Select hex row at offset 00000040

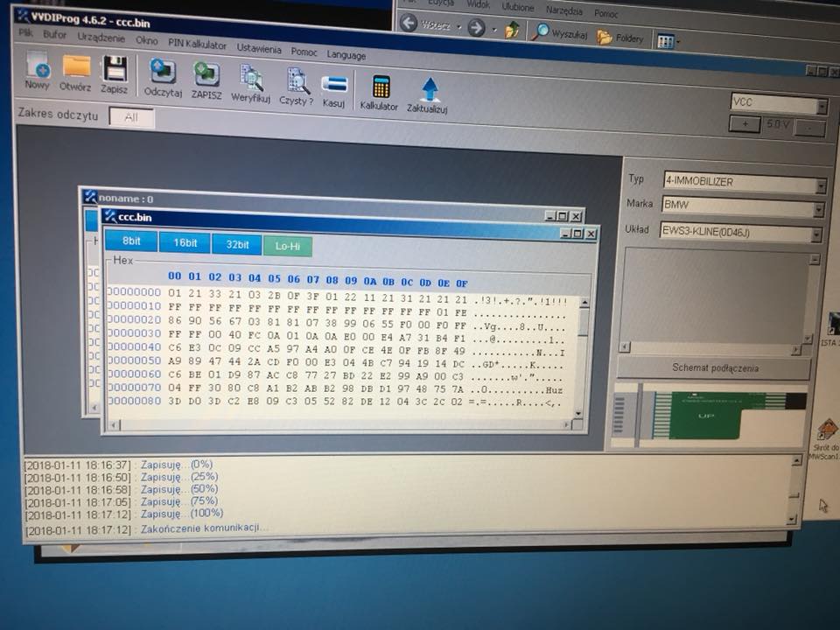(x=336, y=349)
